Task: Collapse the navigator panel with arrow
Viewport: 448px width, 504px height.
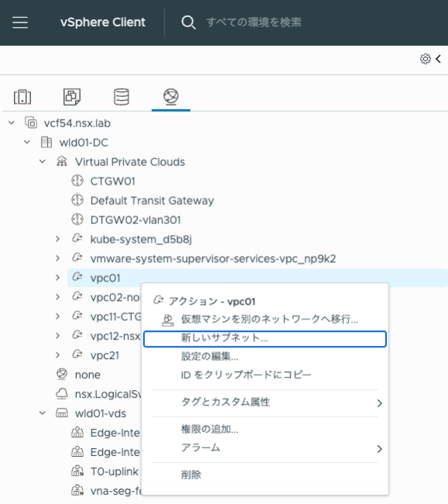Action: [438, 59]
